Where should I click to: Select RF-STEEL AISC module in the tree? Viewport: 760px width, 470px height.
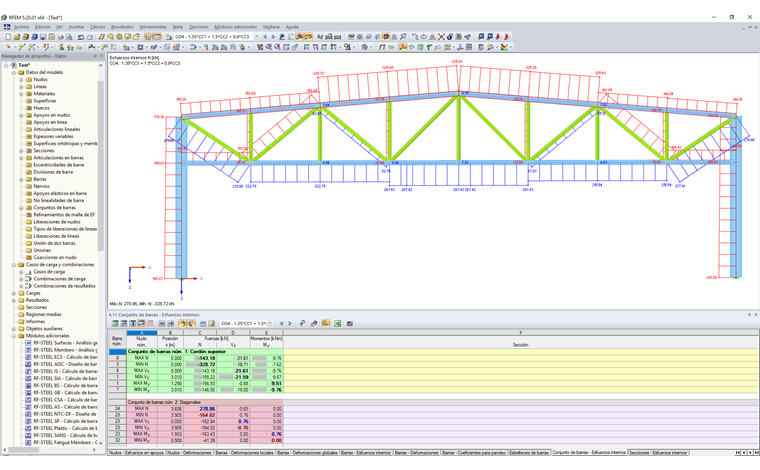point(65,364)
